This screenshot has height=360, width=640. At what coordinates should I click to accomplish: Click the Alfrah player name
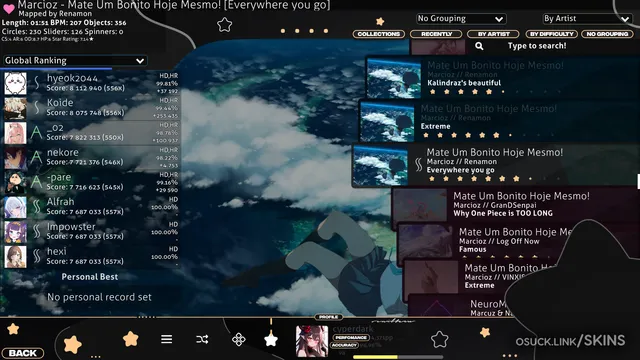(x=60, y=202)
